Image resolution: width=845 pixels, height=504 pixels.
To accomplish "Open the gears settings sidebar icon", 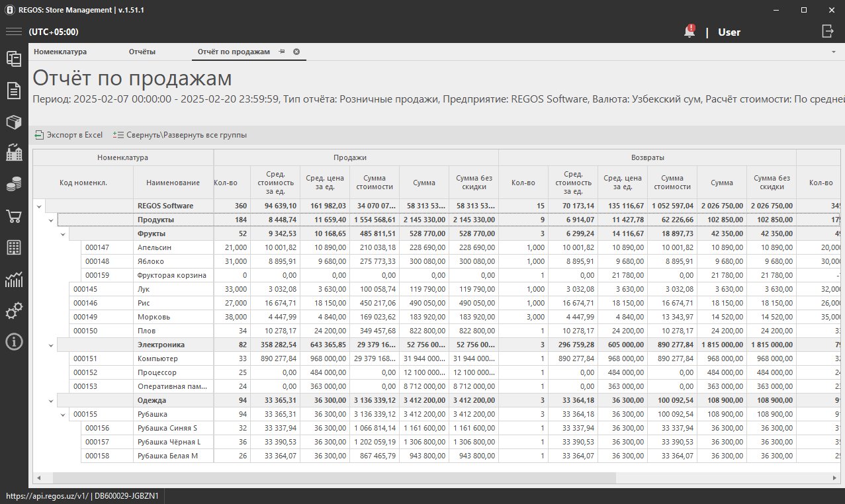I will point(14,311).
